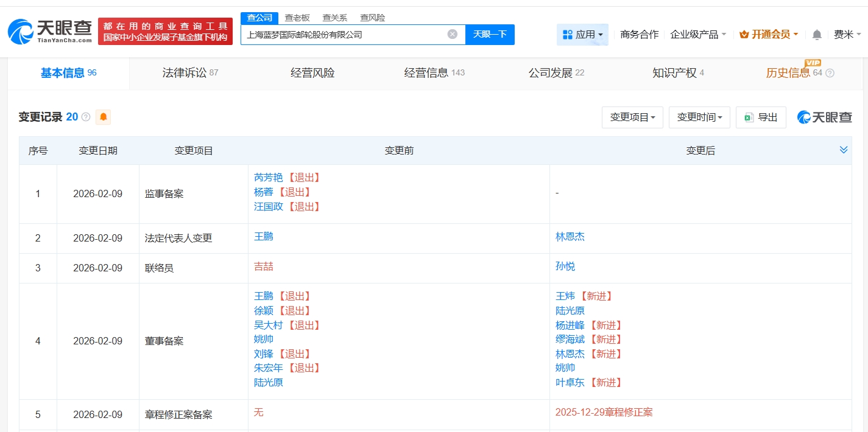
Task: Clear the search box with the X icon
Action: [x=453, y=34]
